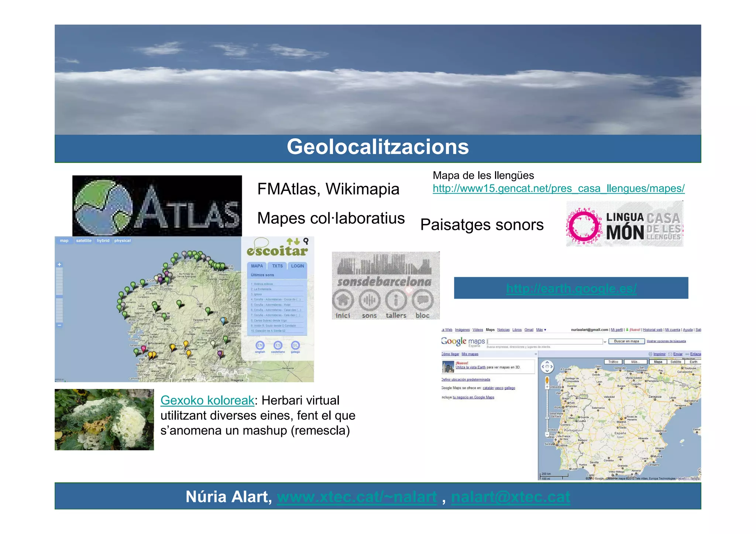
Task: Open the LOGIN tab in escoitar
Action: click(x=298, y=266)
